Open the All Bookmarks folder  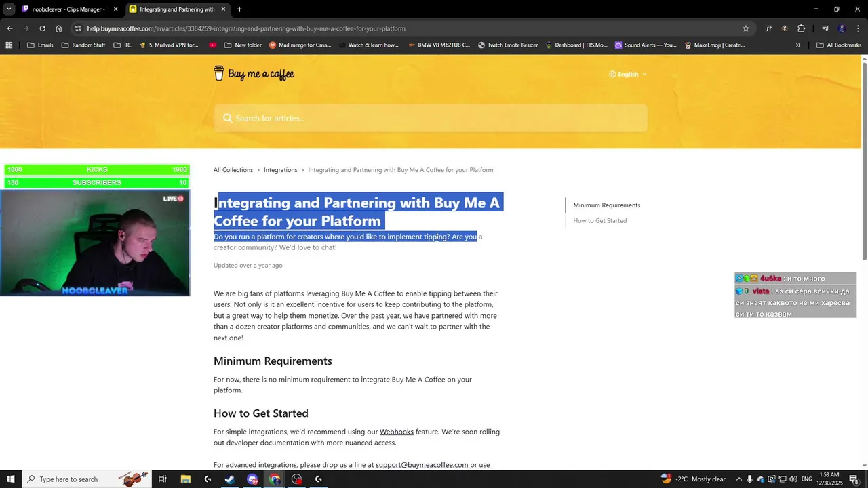pos(839,45)
